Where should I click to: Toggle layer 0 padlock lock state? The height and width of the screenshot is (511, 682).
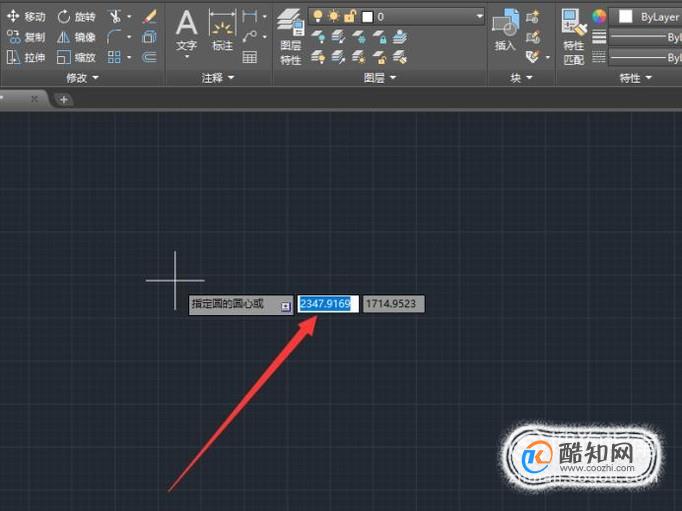coord(349,17)
